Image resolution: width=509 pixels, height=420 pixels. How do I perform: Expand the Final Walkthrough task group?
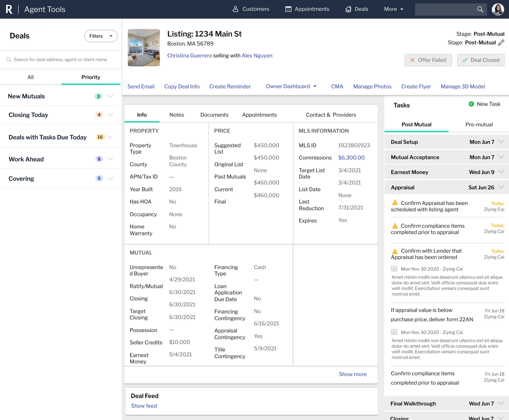447,403
